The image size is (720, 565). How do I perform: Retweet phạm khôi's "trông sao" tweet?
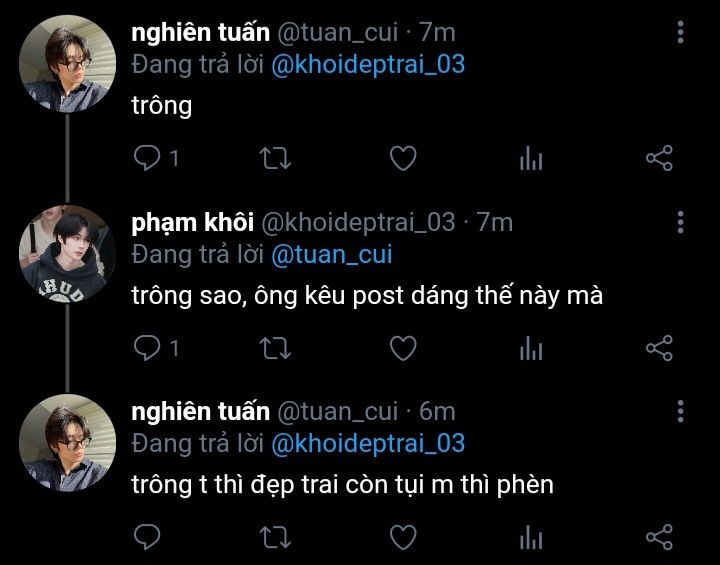click(x=275, y=348)
